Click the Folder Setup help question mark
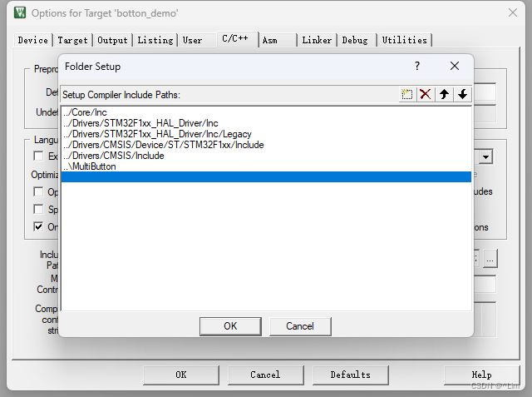 point(417,66)
